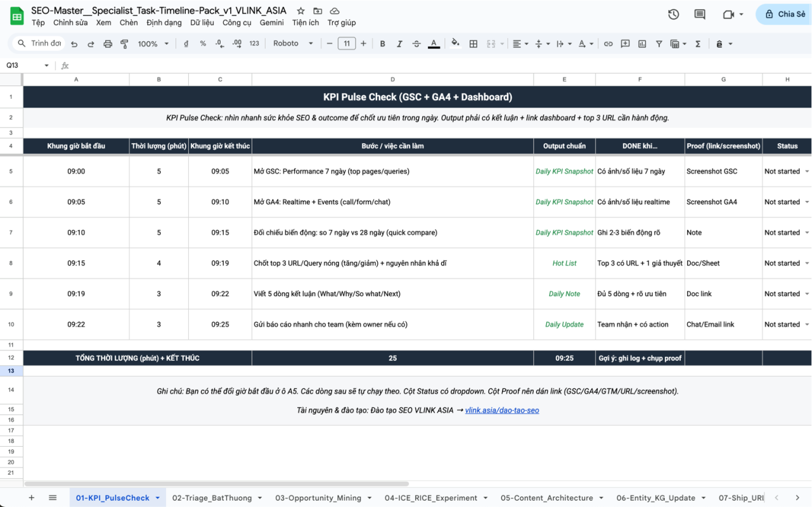Open the Chỉnh sửa menu
The height and width of the screenshot is (507, 812).
(x=70, y=23)
